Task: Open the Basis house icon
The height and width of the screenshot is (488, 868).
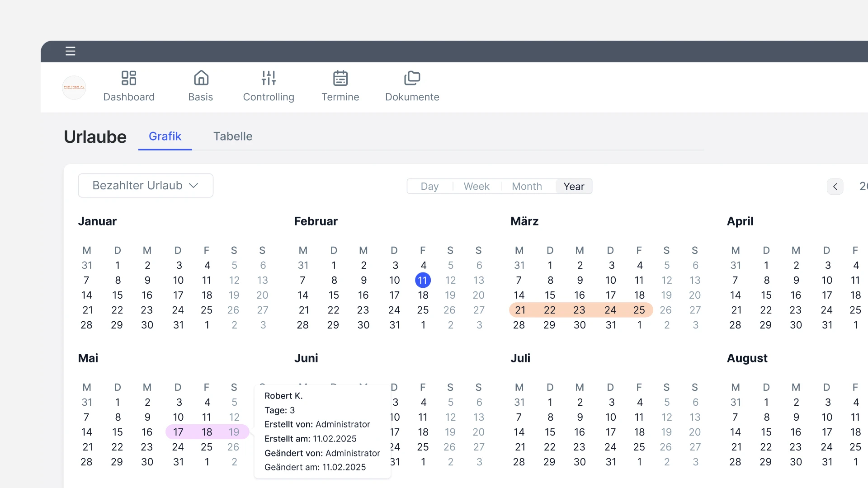Action: click(x=201, y=78)
